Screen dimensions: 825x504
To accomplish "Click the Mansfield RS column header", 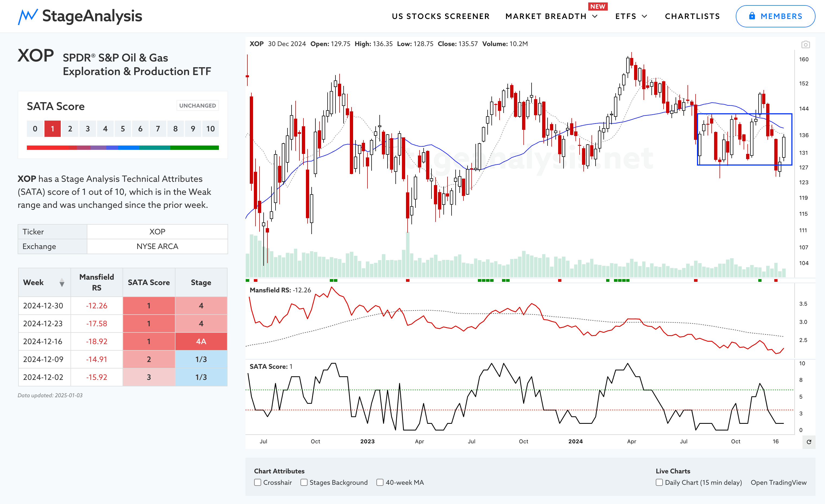I will (97, 282).
